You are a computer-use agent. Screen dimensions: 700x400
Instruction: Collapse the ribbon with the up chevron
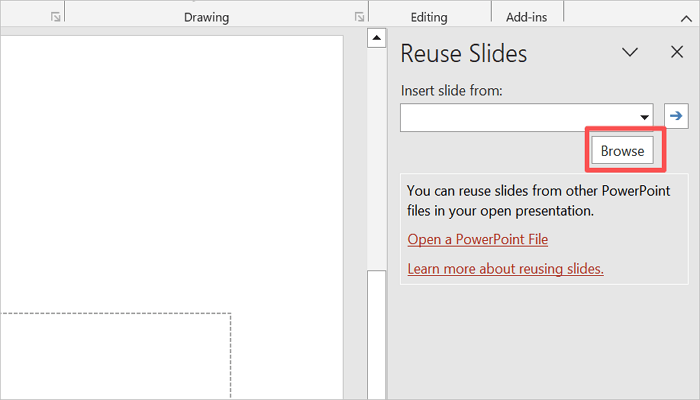pos(686,19)
